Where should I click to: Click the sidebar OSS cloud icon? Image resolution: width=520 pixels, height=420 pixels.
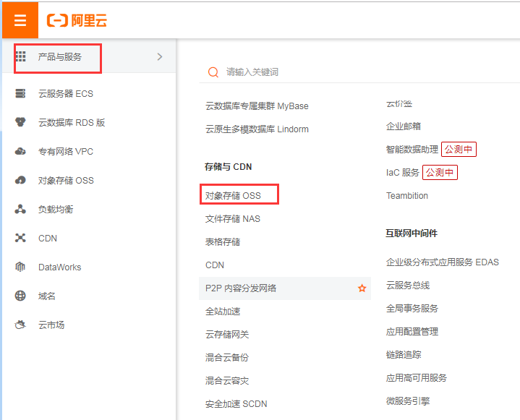[x=20, y=180]
